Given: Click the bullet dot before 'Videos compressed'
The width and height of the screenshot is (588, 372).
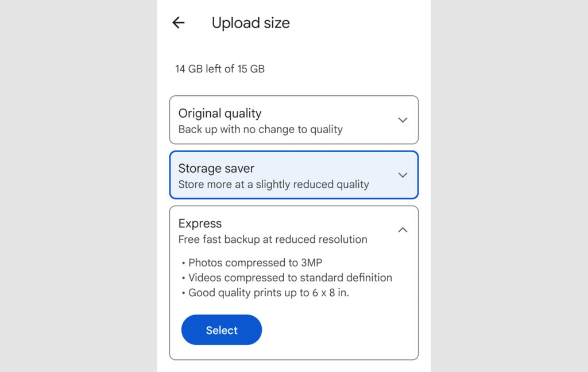Looking at the screenshot, I should click(183, 278).
